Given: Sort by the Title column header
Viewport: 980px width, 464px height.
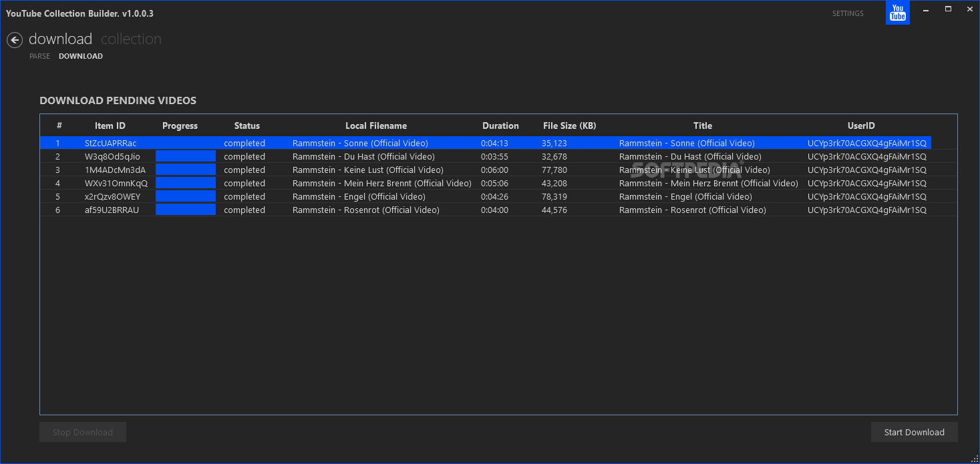Looking at the screenshot, I should click(703, 126).
